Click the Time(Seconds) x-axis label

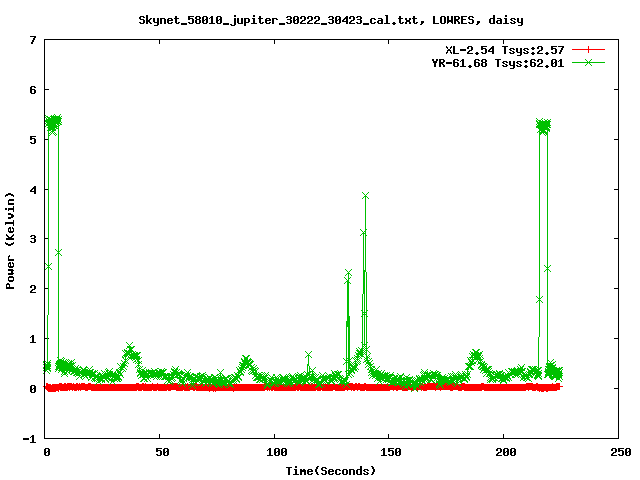coord(331,471)
